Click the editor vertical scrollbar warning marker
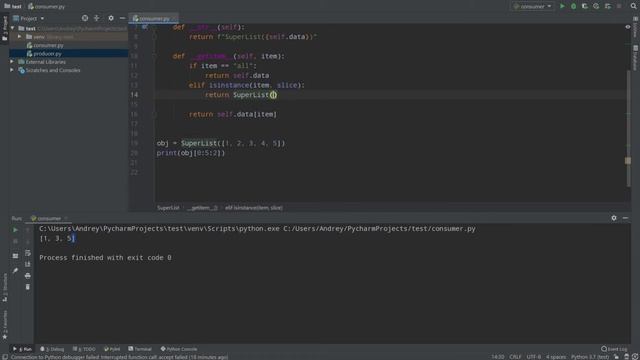 tap(628, 160)
